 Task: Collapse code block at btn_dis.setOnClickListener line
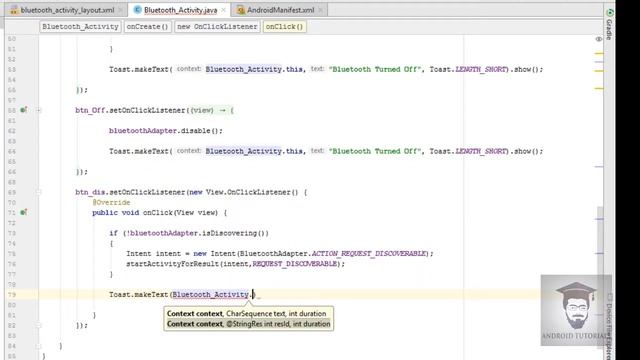coord(38,192)
